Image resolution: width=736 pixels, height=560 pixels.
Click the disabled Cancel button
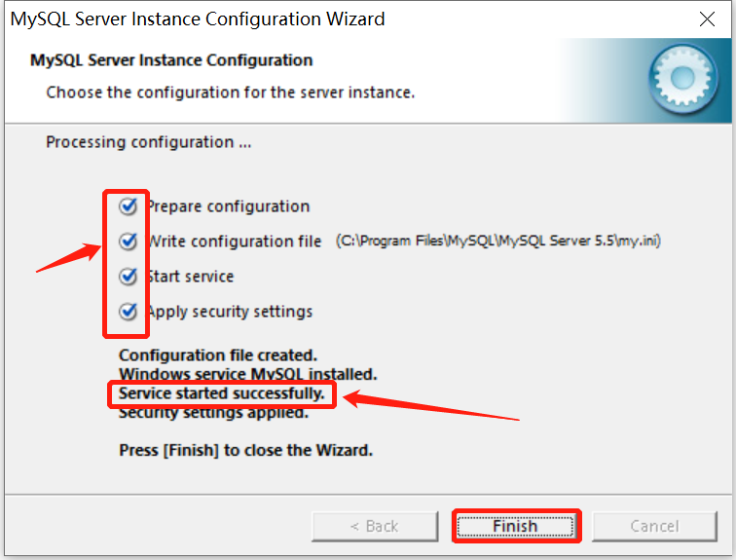tap(654, 526)
